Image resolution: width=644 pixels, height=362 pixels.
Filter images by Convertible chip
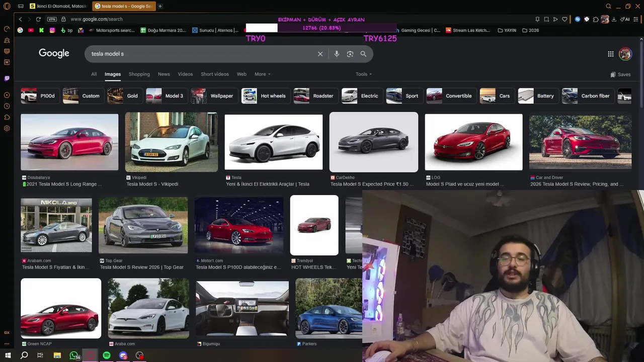(x=451, y=96)
